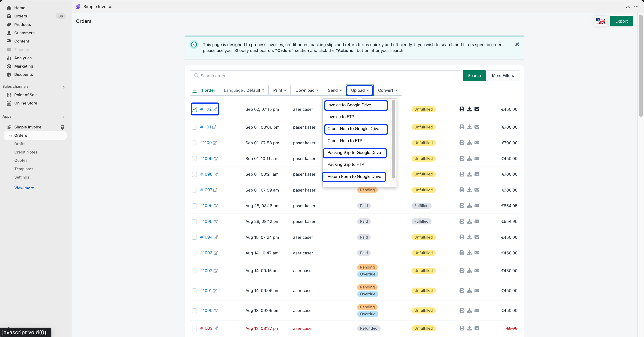Image resolution: width=644 pixels, height=337 pixels.
Task: Uncheck the order #1102 checkbox
Action: coord(195,109)
